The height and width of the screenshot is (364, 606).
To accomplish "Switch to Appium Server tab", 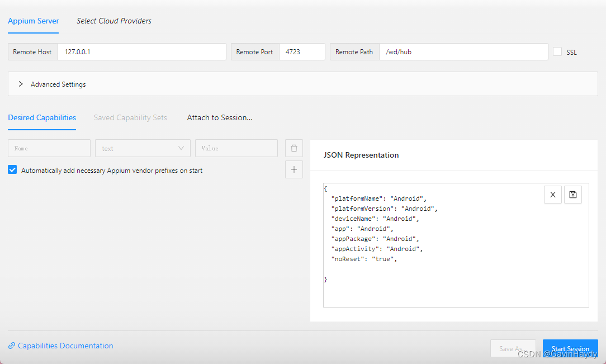I will [x=33, y=21].
